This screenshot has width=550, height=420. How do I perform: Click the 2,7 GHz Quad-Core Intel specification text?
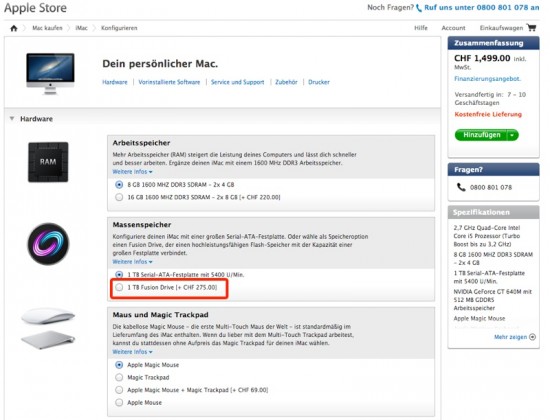point(487,236)
